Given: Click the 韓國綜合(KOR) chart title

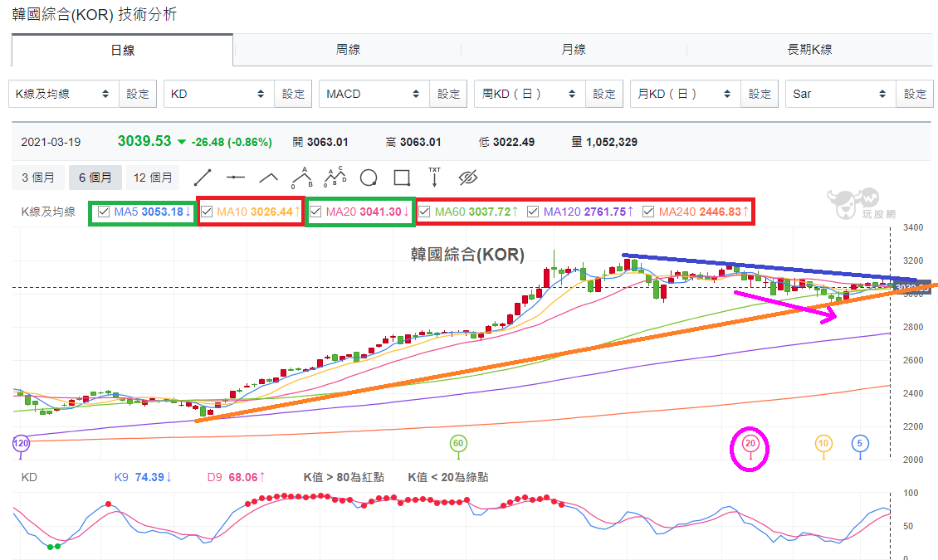Looking at the screenshot, I should point(467,255).
